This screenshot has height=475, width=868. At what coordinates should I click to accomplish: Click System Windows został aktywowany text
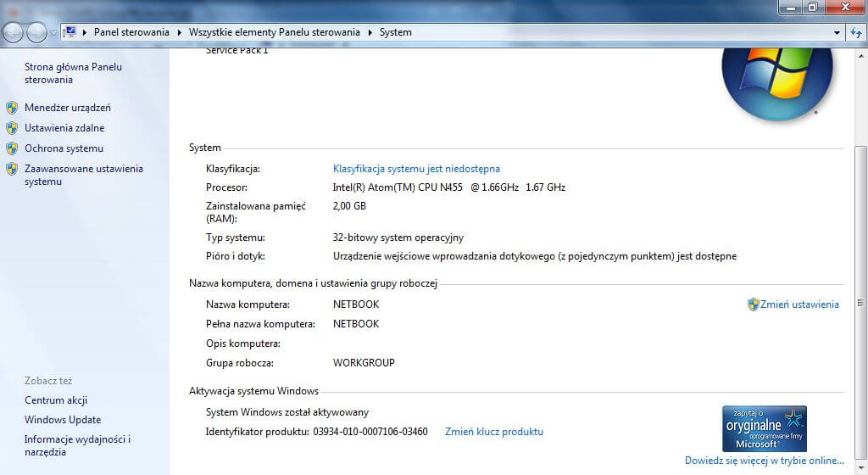(287, 412)
